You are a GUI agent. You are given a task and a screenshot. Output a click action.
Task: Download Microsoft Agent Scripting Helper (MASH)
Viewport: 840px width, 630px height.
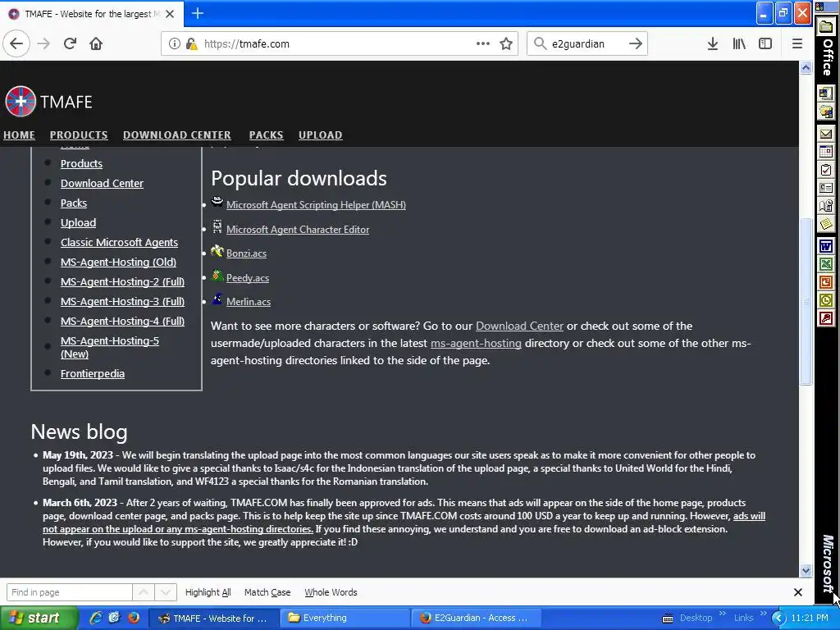point(316,204)
